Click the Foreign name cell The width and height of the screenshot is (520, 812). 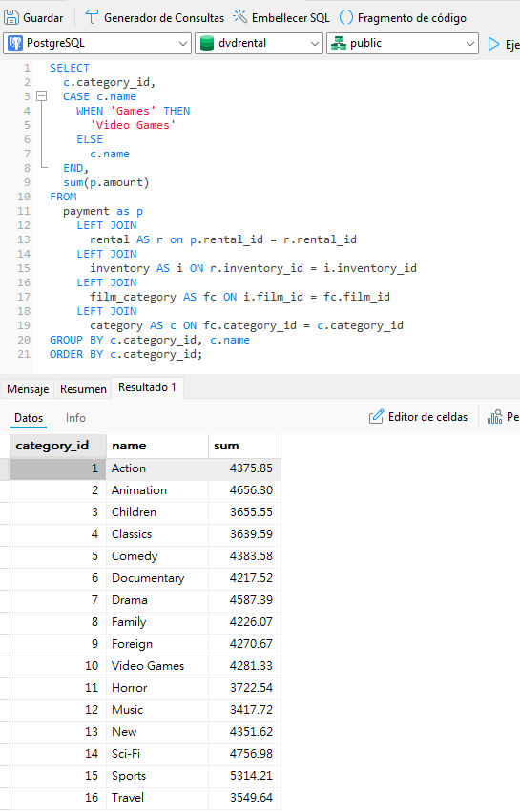coord(156,644)
